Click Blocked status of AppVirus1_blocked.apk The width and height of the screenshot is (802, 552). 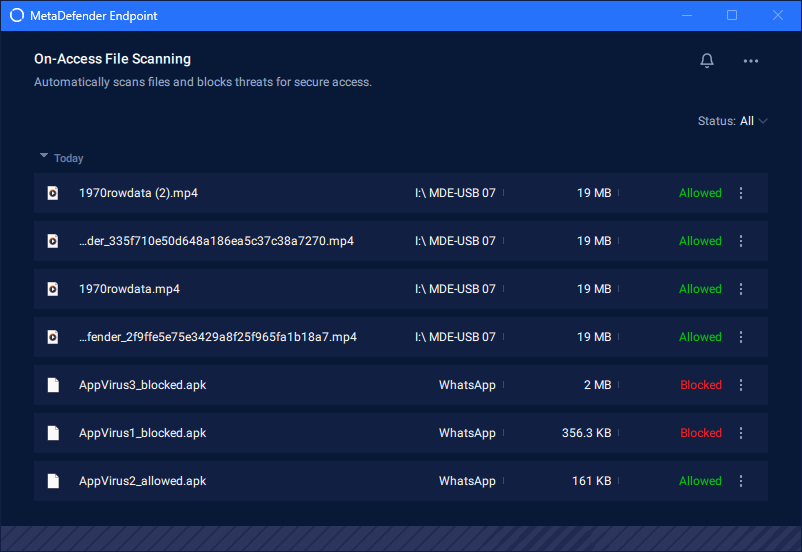(x=701, y=433)
